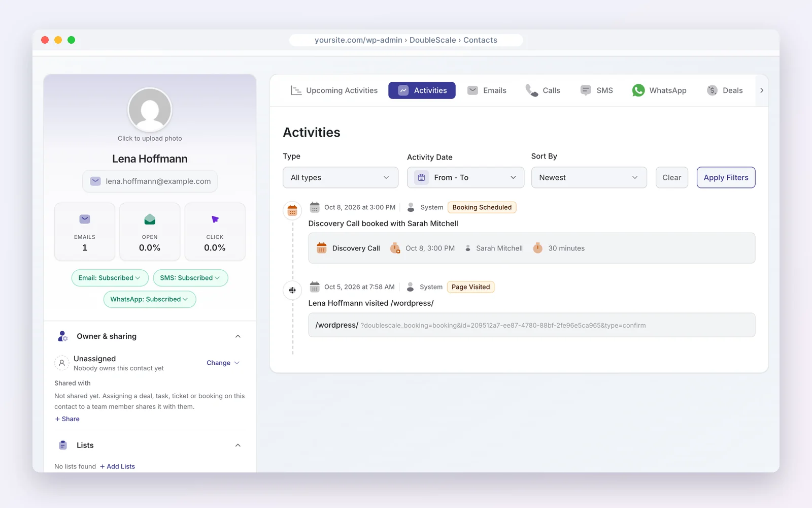Open the All types dropdown
The width and height of the screenshot is (812, 508).
coord(341,178)
